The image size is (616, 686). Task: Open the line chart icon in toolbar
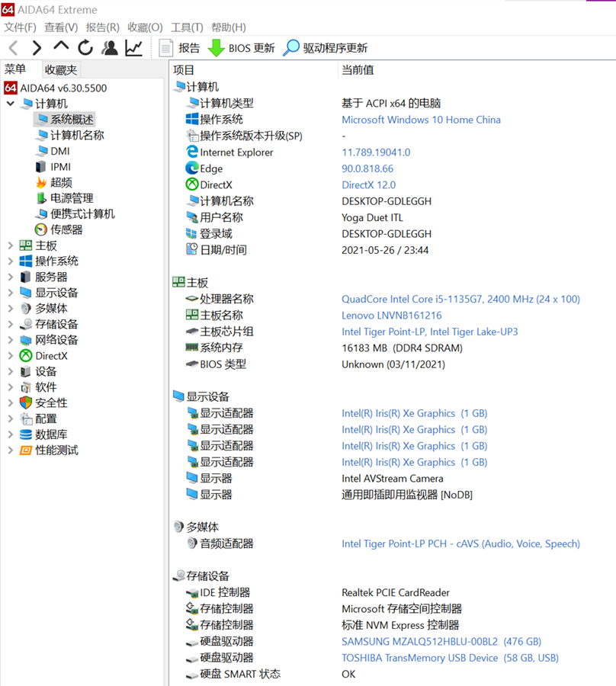133,48
